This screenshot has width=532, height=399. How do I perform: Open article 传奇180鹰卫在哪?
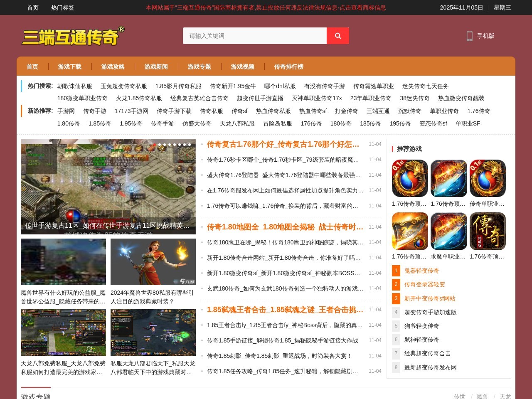[285, 242]
